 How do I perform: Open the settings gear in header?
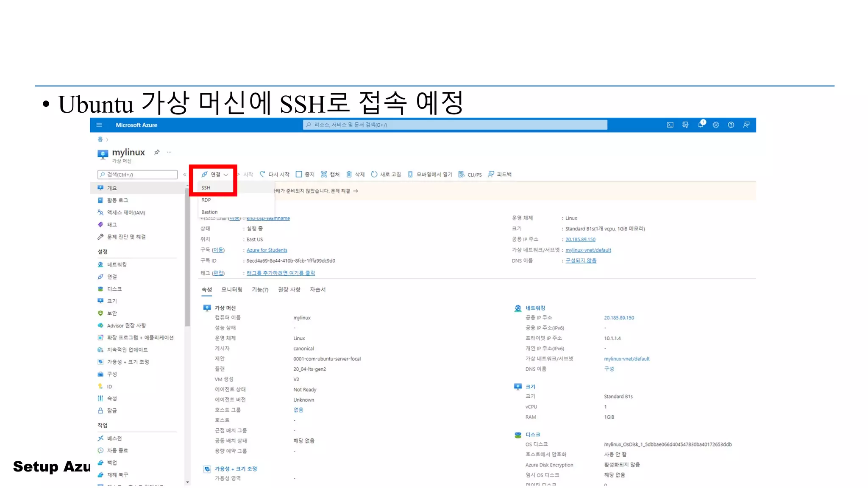(716, 125)
